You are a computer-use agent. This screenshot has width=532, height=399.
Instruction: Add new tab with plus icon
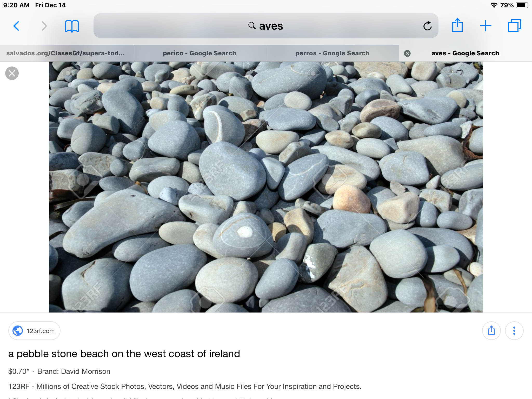point(486,26)
